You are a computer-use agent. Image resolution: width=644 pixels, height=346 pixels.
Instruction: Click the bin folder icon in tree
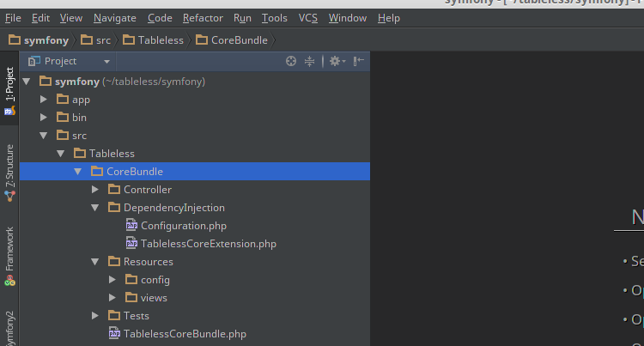tap(63, 117)
